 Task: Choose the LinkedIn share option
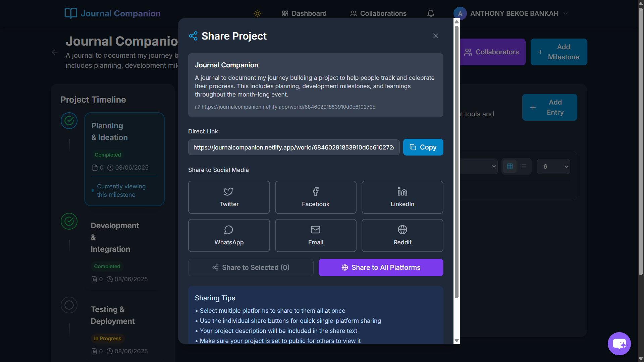tap(402, 197)
